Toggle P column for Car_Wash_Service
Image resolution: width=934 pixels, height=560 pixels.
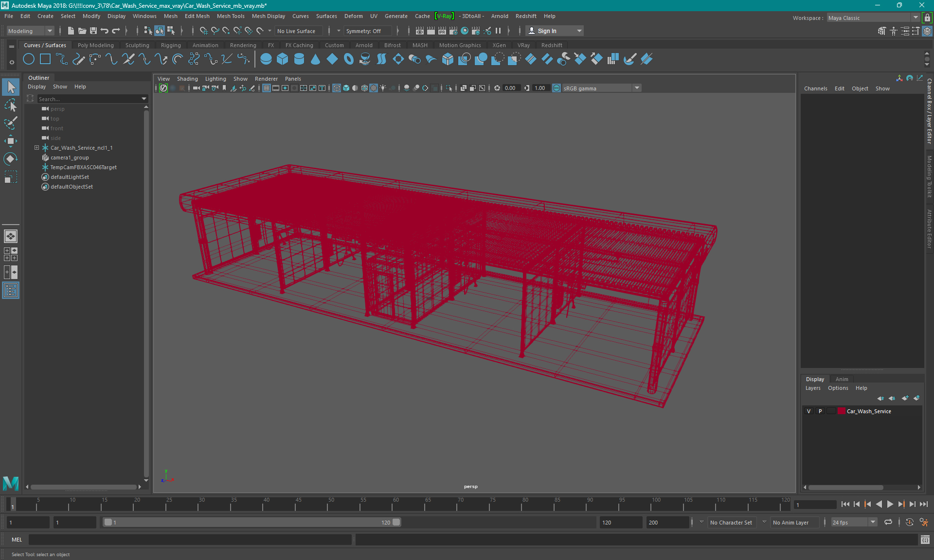pos(820,411)
